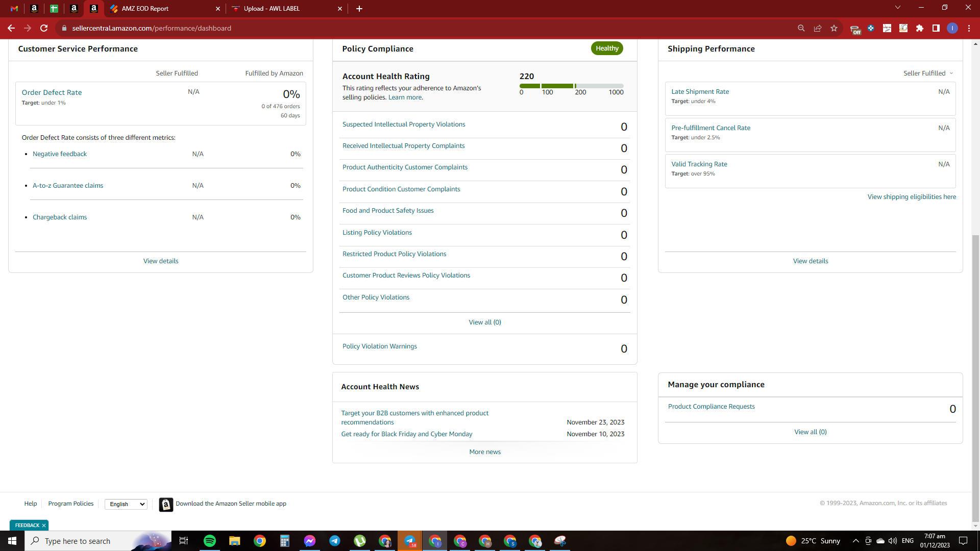Image resolution: width=980 pixels, height=551 pixels.
Task: Open Black Friday and Cyber Monday news
Action: 407,434
